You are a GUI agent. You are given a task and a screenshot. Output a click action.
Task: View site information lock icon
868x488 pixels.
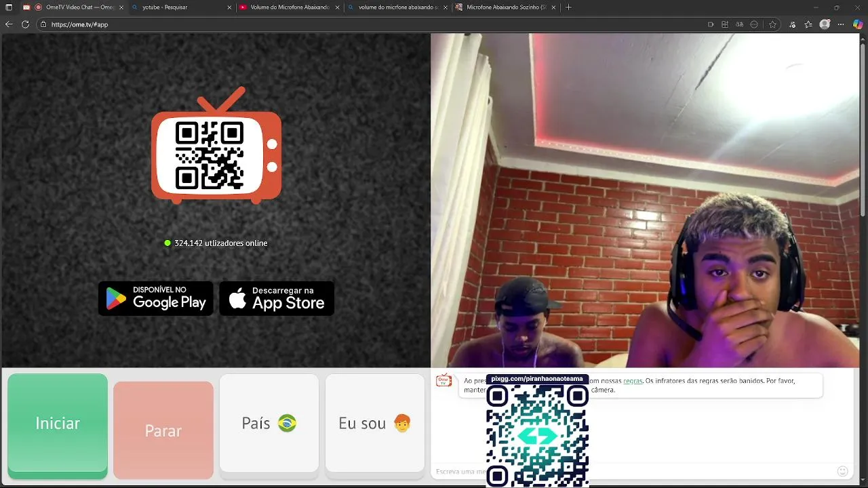click(x=43, y=24)
